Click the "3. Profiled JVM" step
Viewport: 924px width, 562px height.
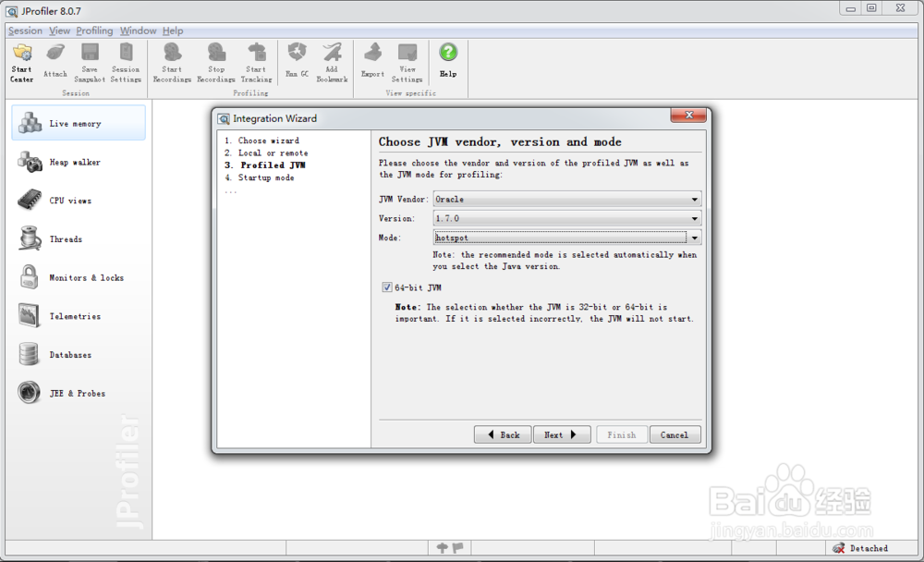click(x=264, y=165)
